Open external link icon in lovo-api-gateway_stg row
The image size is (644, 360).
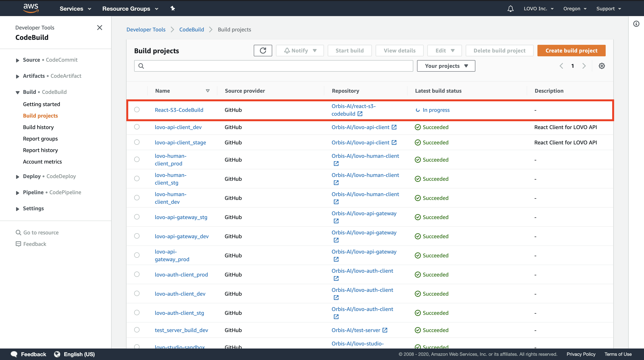336,221
